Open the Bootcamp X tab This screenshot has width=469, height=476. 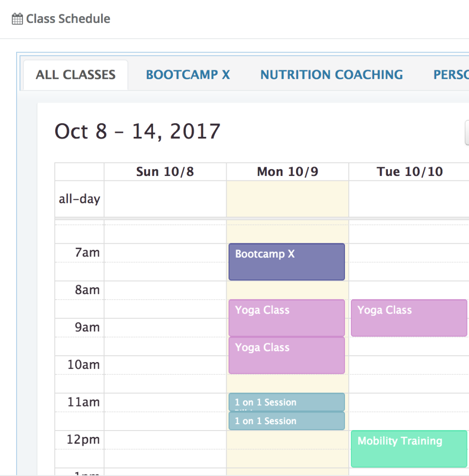coord(188,75)
